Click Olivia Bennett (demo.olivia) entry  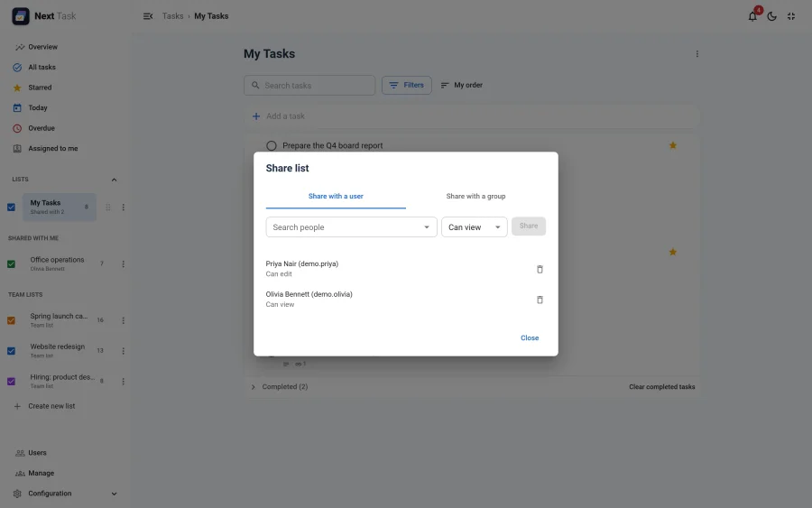(309, 294)
